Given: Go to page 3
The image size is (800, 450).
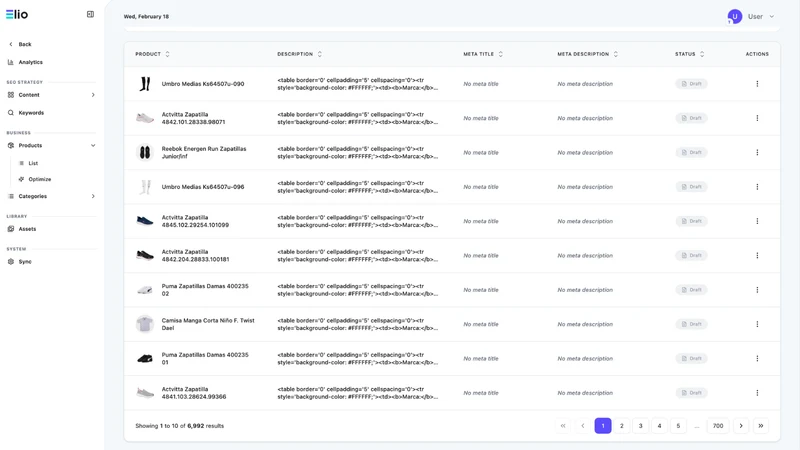Looking at the screenshot, I should [x=640, y=426].
